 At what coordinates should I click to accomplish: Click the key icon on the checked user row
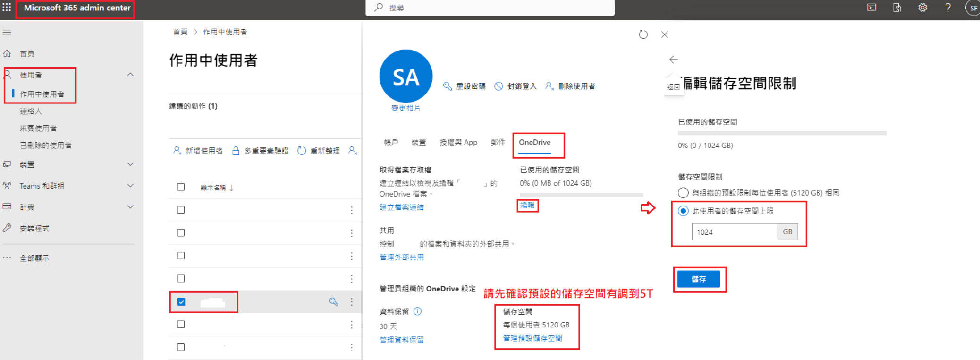(334, 301)
